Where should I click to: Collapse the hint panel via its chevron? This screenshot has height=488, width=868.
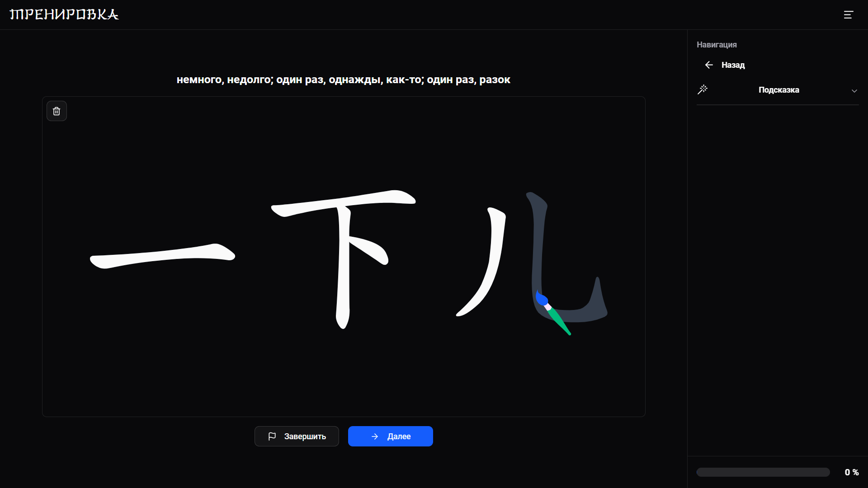point(854,90)
